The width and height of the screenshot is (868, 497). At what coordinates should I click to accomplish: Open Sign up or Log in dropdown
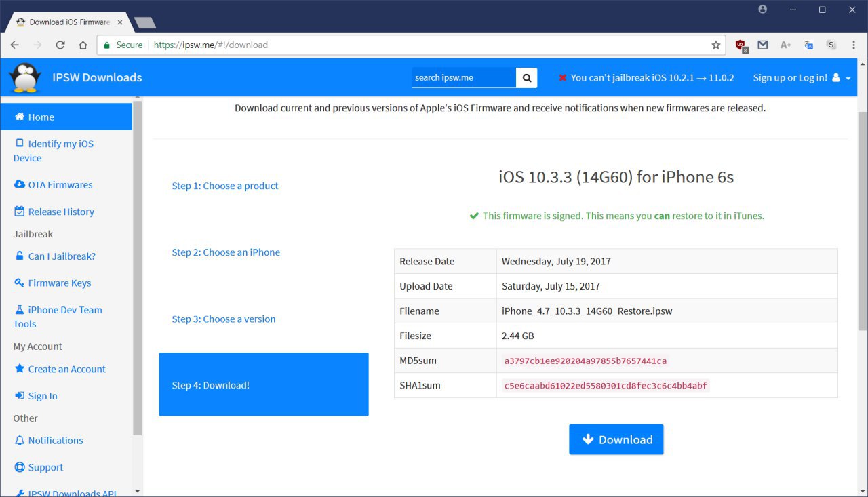coord(802,77)
